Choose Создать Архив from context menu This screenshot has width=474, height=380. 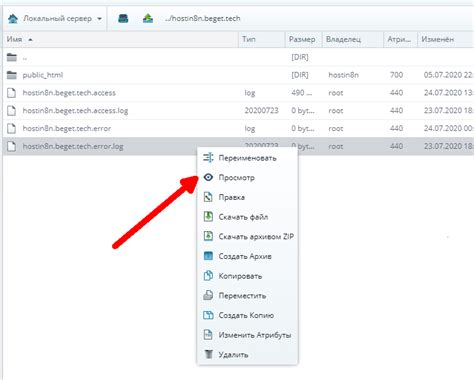coord(247,256)
